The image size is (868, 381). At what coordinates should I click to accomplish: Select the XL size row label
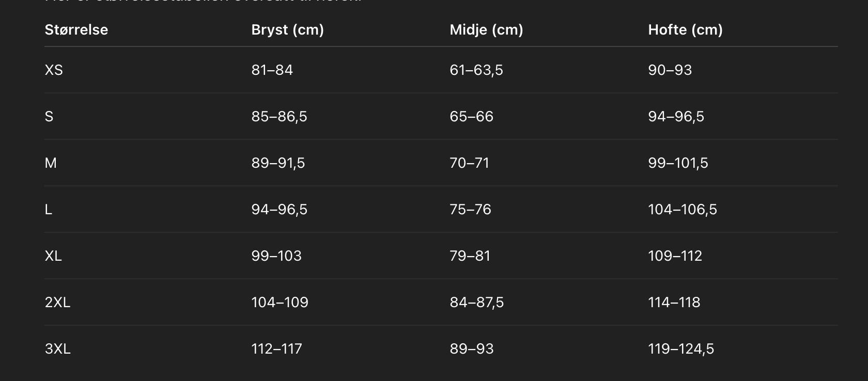click(53, 256)
